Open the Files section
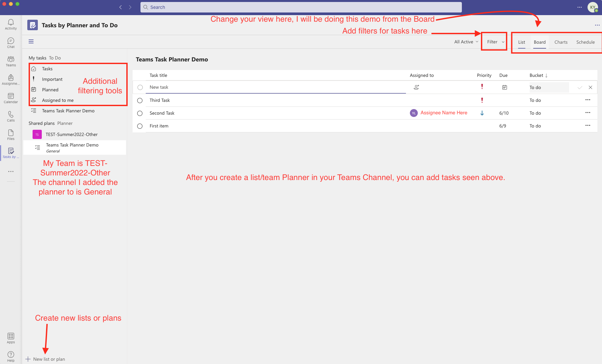 11,134
